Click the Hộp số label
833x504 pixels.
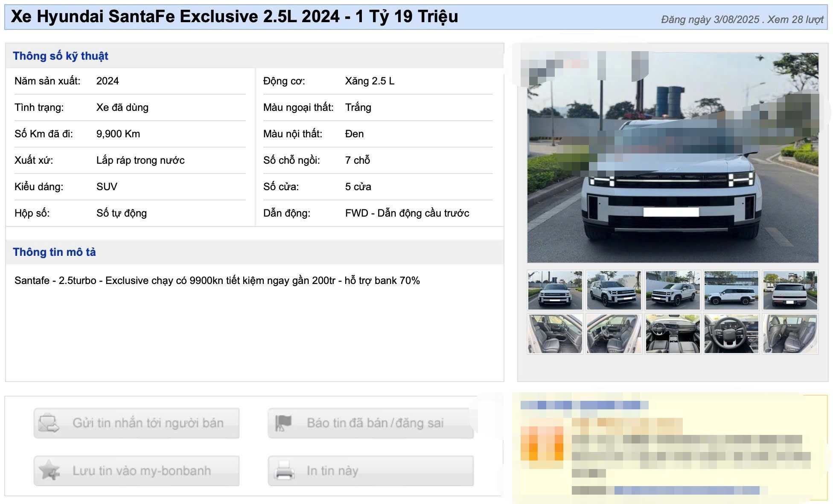(x=32, y=213)
